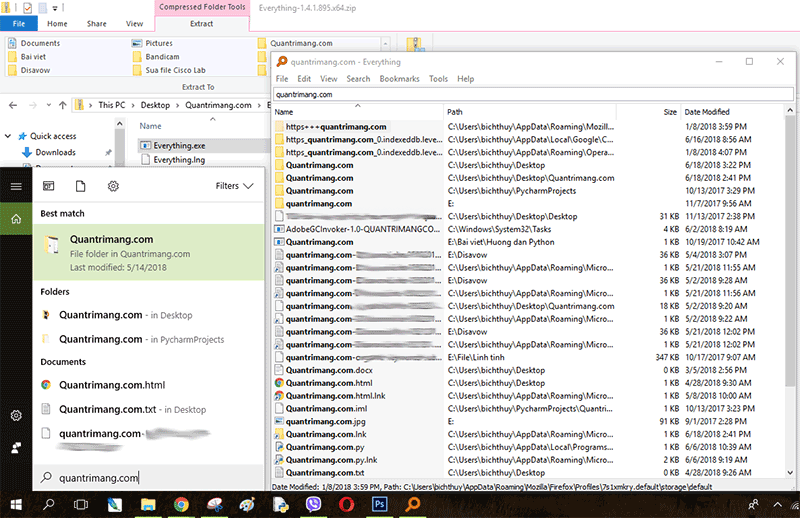Screen dimensions: 800x518
Task: Collapse the Quick access tree node
Action: [x=8, y=136]
